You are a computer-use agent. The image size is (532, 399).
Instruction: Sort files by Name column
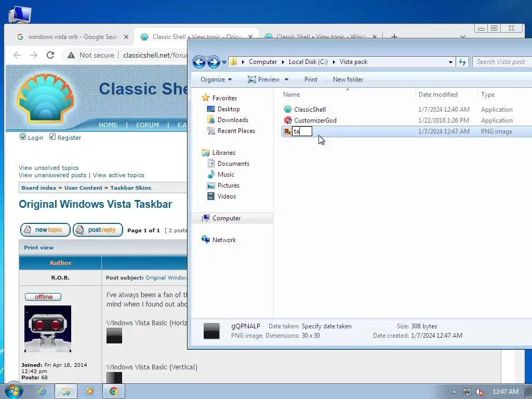[348, 95]
